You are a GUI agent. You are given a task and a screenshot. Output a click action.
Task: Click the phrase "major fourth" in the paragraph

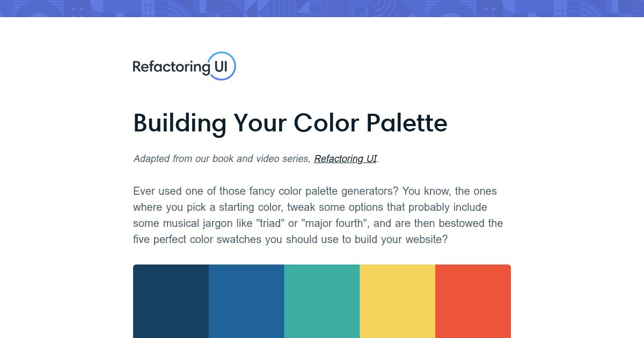[339, 223]
